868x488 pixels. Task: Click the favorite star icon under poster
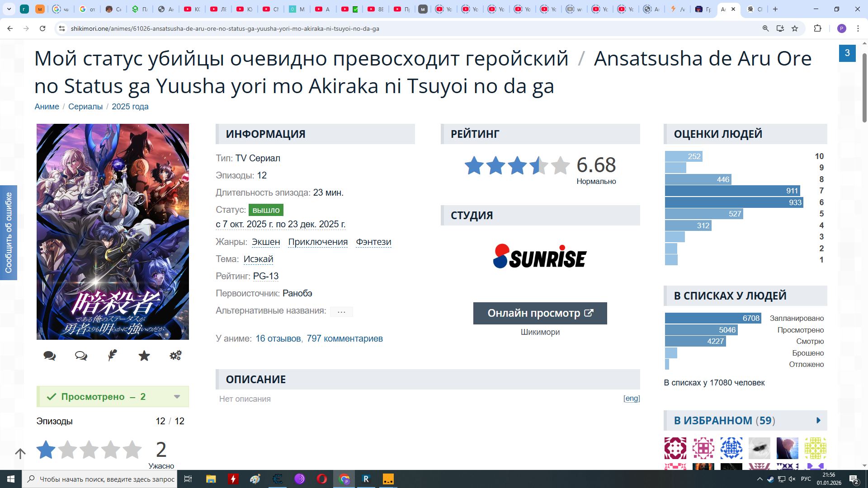point(144,356)
